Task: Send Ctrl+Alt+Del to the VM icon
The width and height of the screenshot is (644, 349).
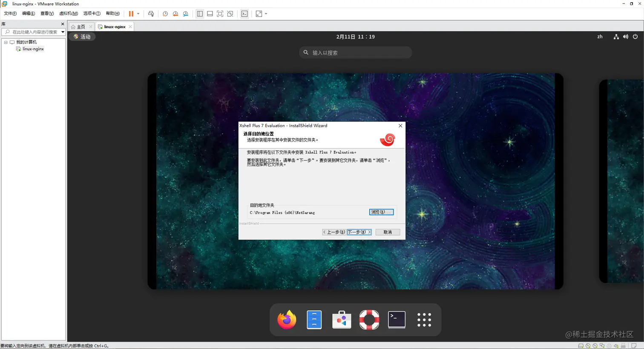Action: click(x=151, y=14)
